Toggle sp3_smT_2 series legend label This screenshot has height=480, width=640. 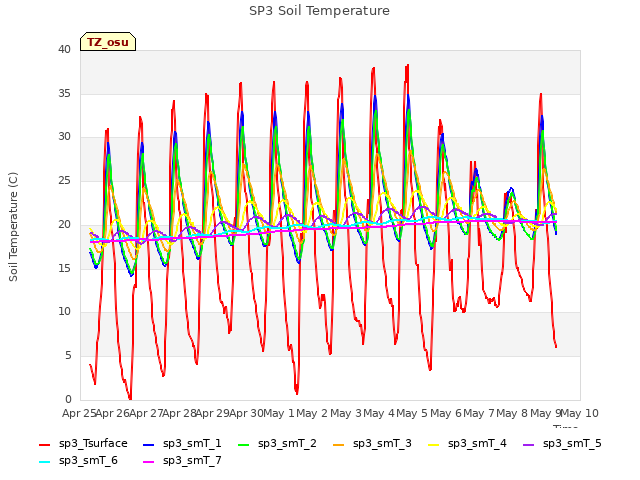(287, 444)
